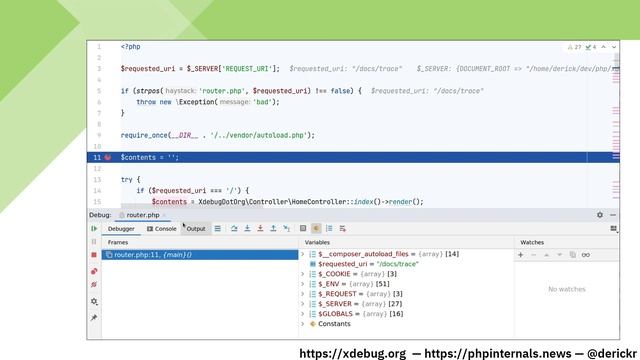Click the add-to-list toolbar icon

point(342,229)
